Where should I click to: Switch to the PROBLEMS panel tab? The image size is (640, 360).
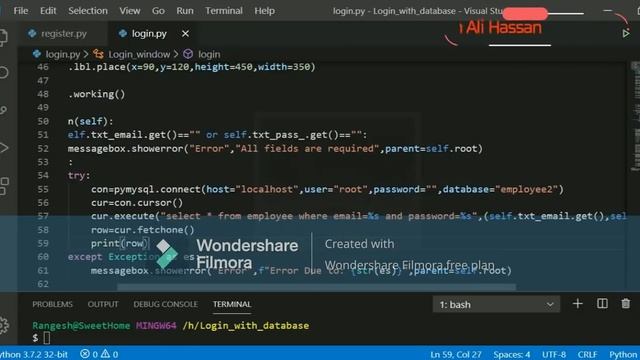(52, 304)
